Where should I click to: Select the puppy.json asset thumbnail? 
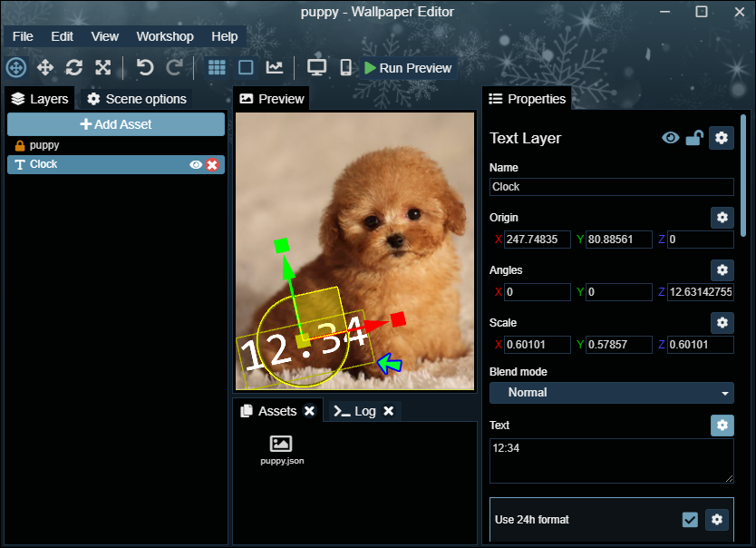282,450
